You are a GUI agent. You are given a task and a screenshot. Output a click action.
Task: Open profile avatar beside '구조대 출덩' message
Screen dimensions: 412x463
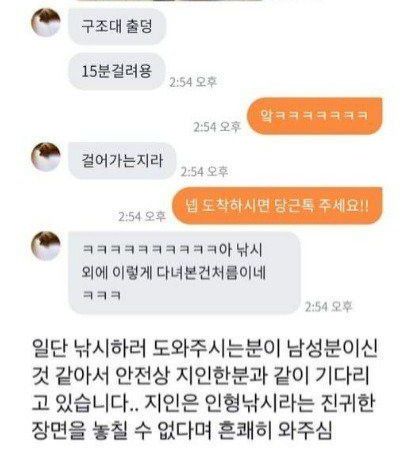(46, 22)
